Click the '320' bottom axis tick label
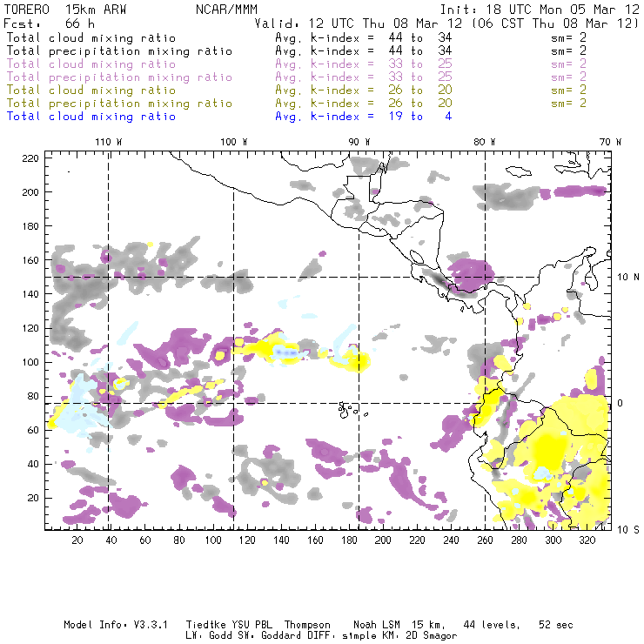The height and width of the screenshot is (644, 644). 587,540
